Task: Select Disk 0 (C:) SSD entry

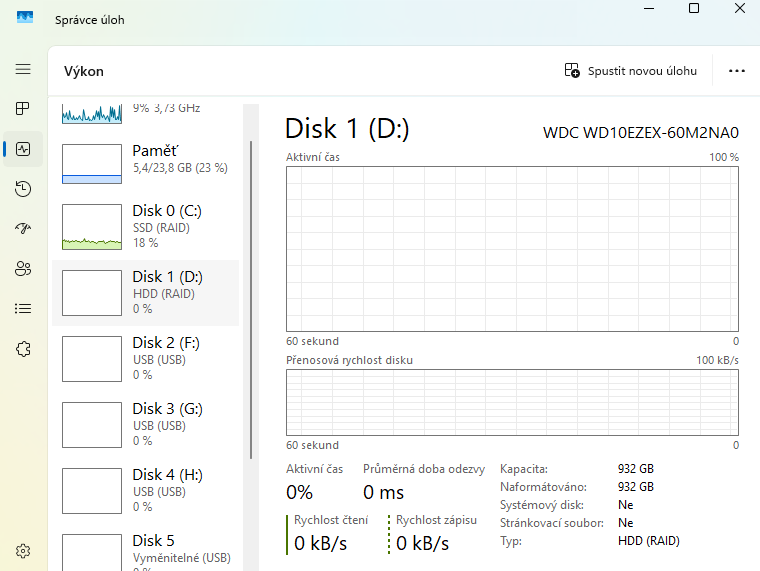Action: [145, 227]
